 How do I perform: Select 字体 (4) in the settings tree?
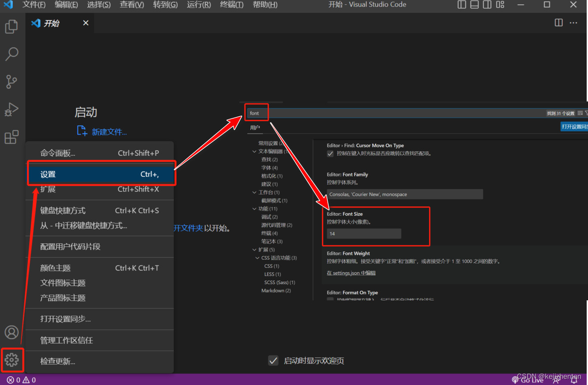[x=270, y=168]
